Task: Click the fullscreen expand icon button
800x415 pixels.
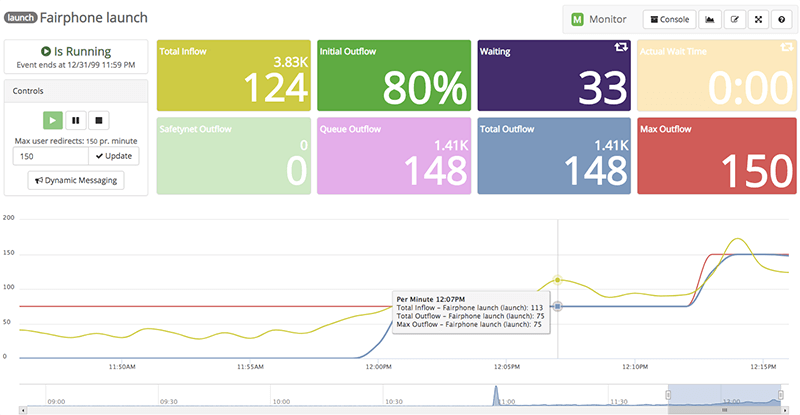Action: [x=759, y=19]
